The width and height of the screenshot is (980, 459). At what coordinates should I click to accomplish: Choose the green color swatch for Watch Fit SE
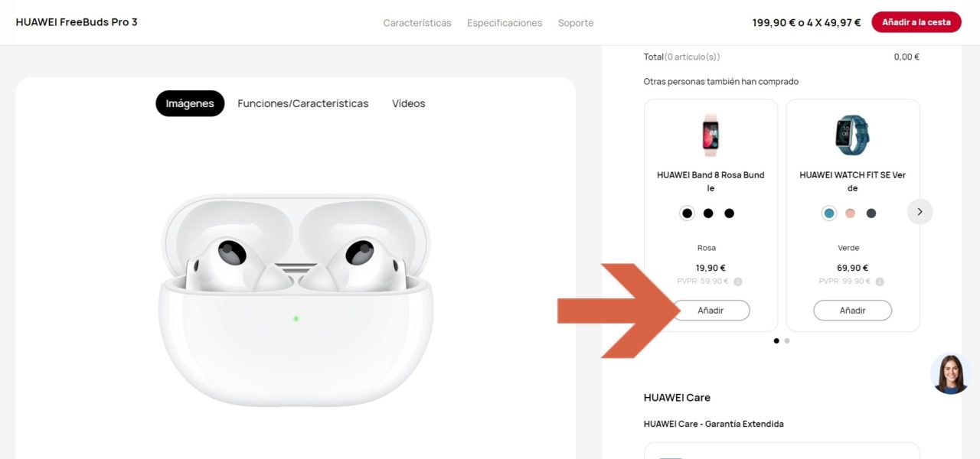point(828,213)
